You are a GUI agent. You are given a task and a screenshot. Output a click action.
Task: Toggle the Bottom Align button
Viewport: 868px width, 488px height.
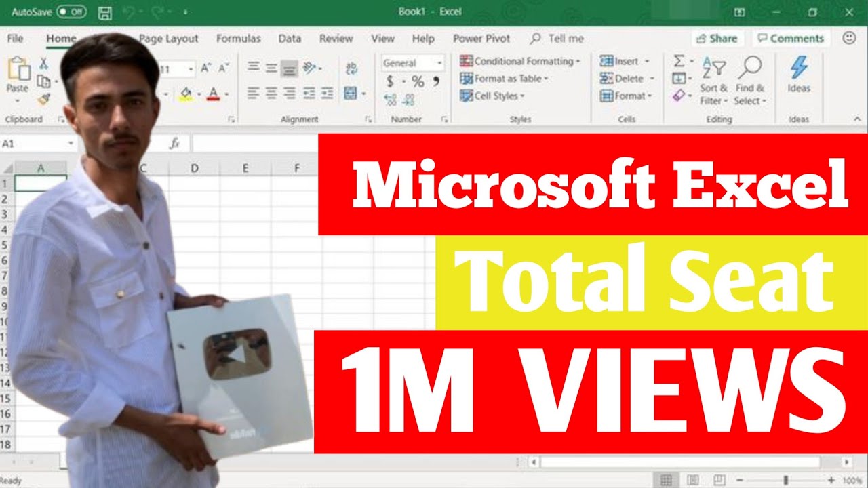point(290,68)
